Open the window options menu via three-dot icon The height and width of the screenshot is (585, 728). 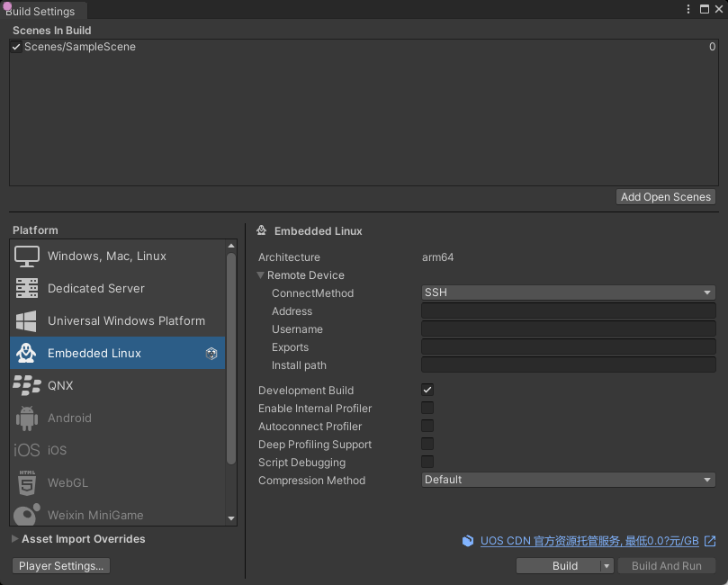687,9
